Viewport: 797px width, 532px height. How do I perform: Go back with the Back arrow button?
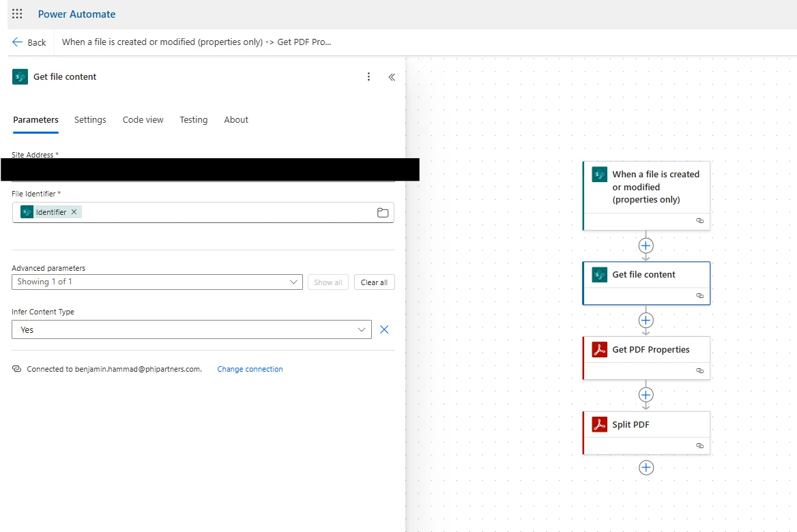coord(29,42)
